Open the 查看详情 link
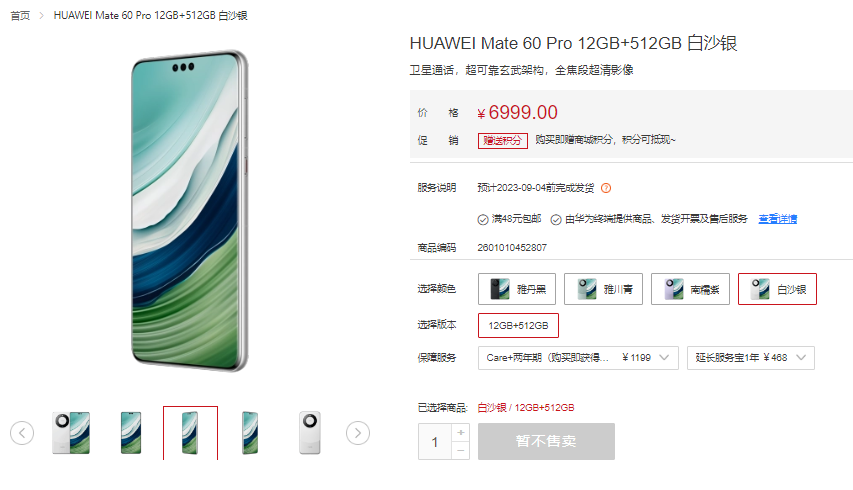The height and width of the screenshot is (490, 853). [778, 219]
